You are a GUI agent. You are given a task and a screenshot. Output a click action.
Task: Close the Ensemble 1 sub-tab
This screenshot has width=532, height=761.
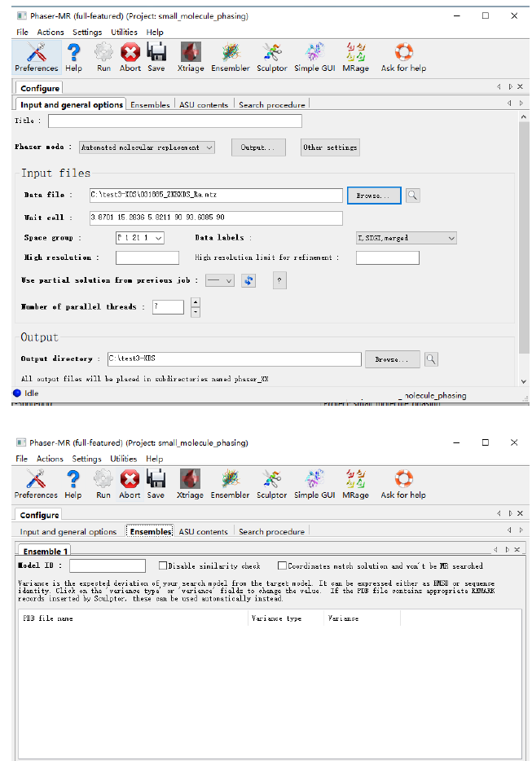click(x=517, y=549)
